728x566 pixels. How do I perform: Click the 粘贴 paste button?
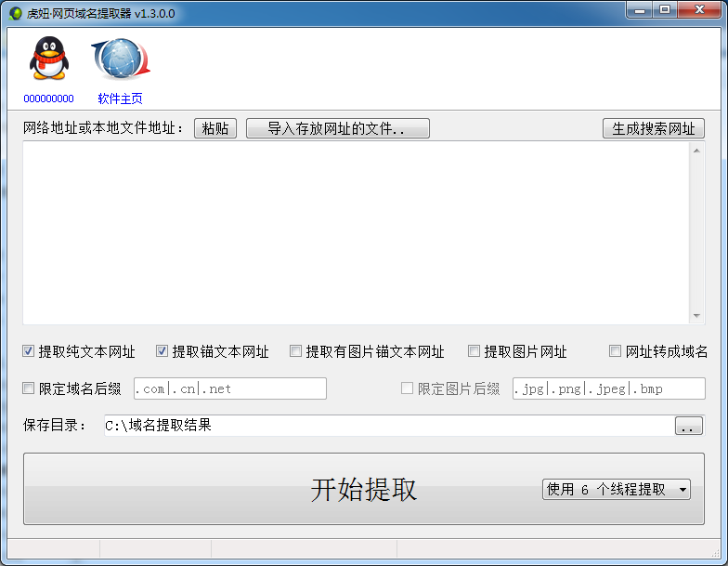pos(215,128)
